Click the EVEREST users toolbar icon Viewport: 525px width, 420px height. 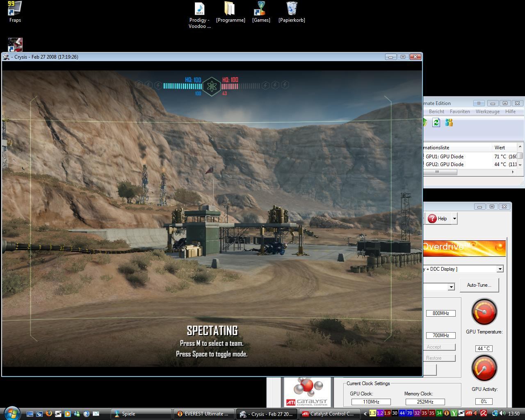[x=449, y=122]
